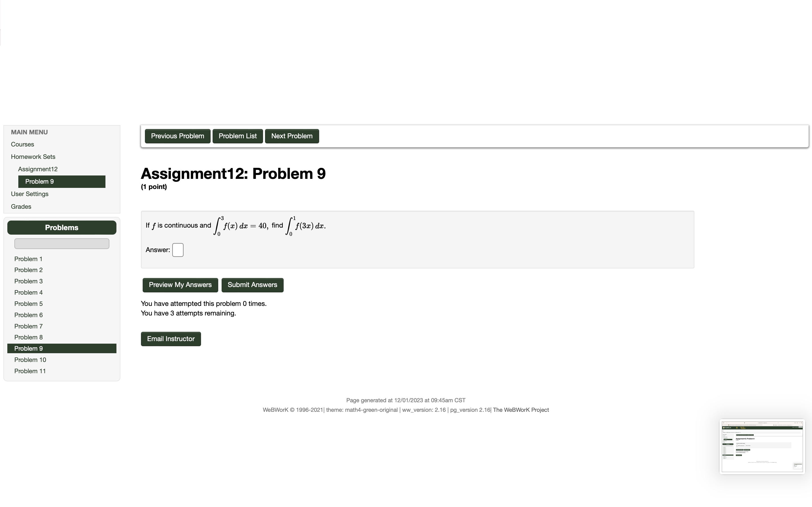Open User Settings link
812x507 pixels.
(x=30, y=194)
